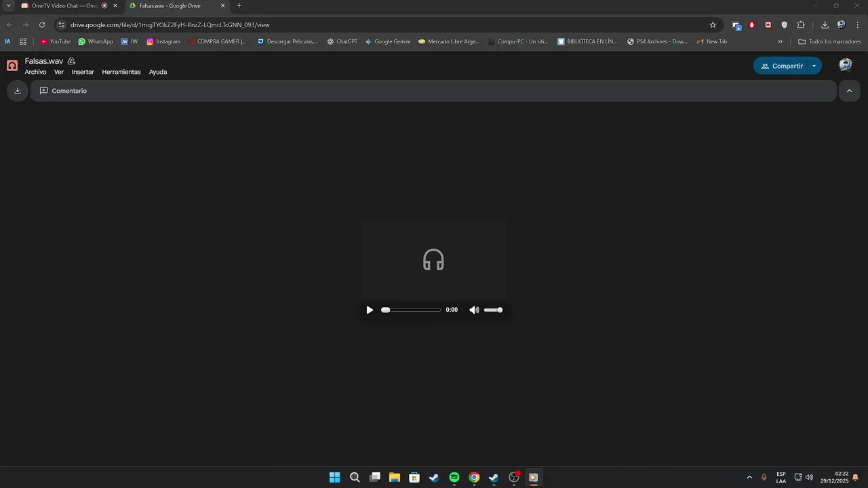Viewport: 868px width, 488px height.
Task: Open the Insertar menu
Action: (83, 72)
